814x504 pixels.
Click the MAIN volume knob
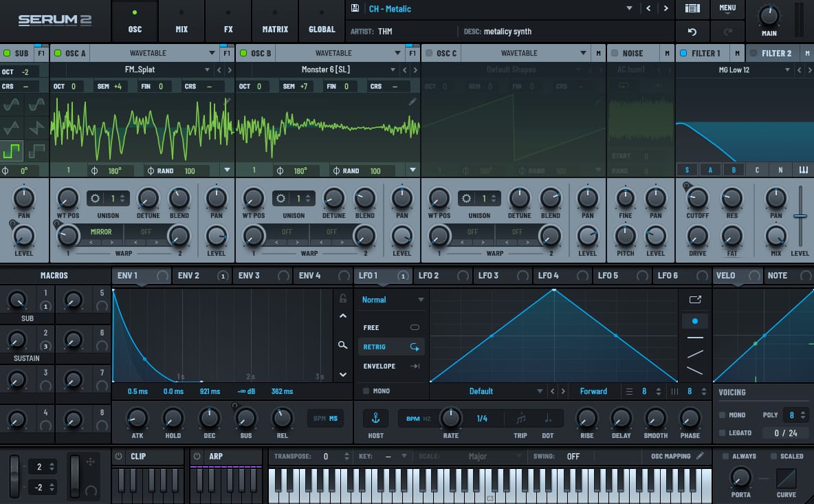coord(769,16)
